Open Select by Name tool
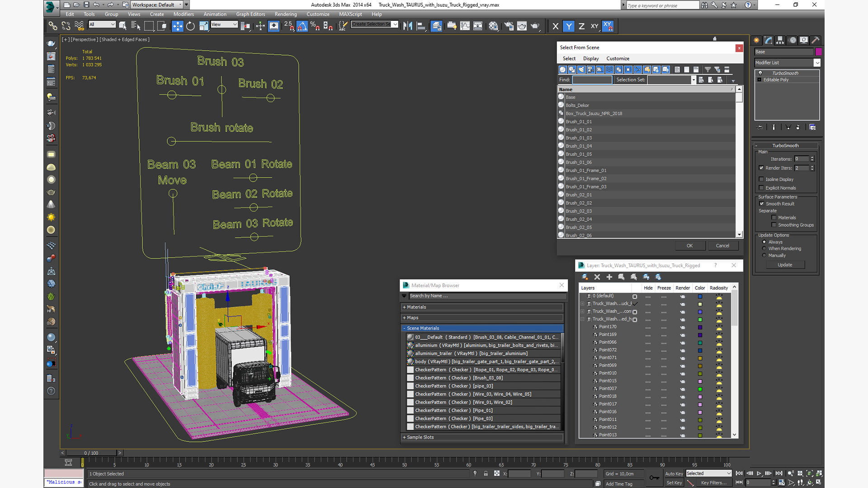 (x=135, y=26)
